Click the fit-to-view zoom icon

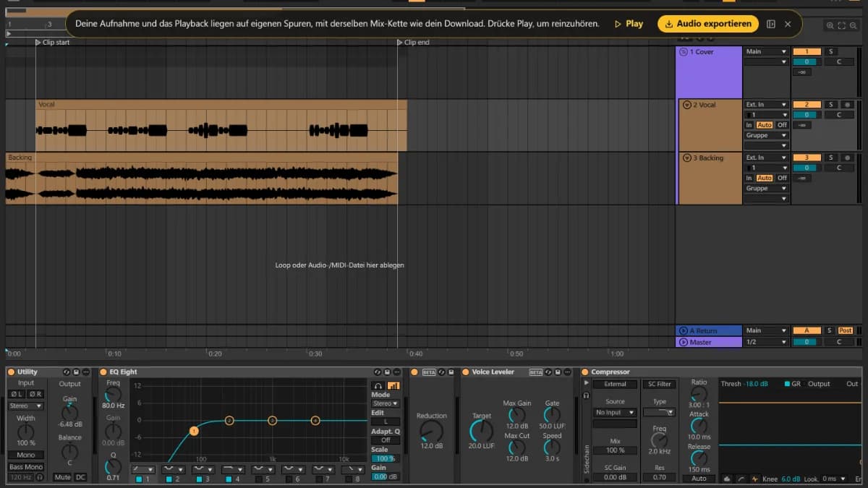click(841, 25)
